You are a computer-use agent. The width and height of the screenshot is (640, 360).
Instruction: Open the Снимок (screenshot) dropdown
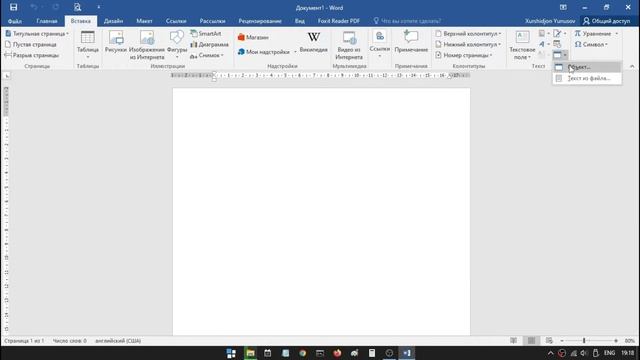pyautogui.click(x=207, y=55)
